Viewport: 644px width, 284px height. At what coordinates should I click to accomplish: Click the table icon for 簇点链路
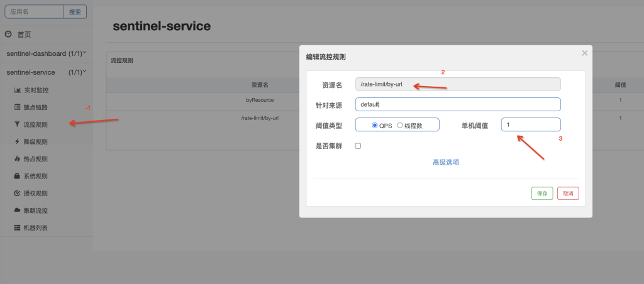[17, 107]
